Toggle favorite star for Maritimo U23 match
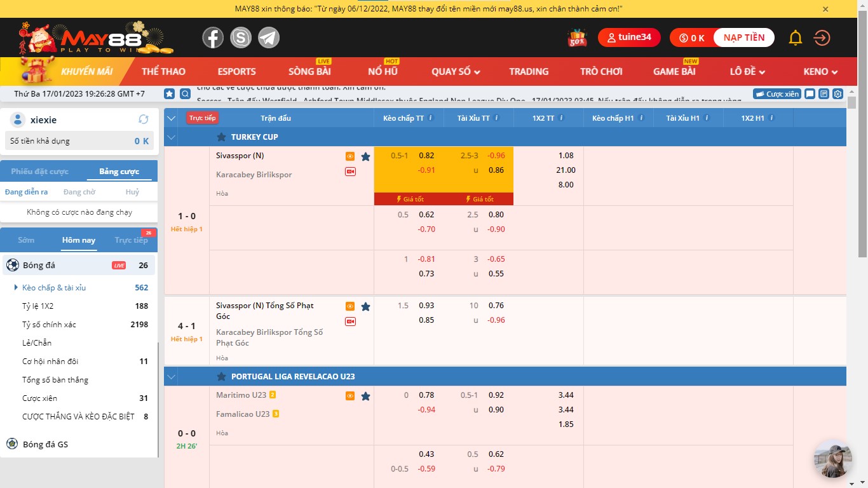868x488 pixels. pos(365,396)
